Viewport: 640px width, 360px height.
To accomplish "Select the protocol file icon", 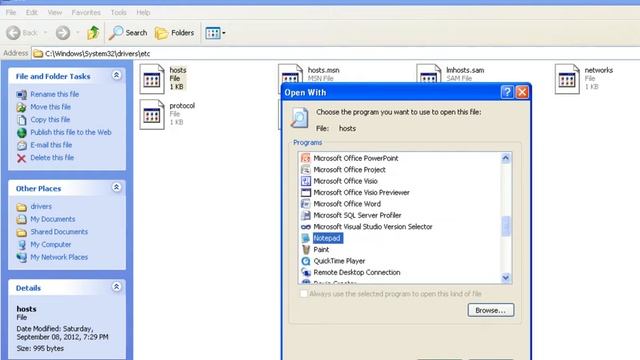I will (152, 115).
